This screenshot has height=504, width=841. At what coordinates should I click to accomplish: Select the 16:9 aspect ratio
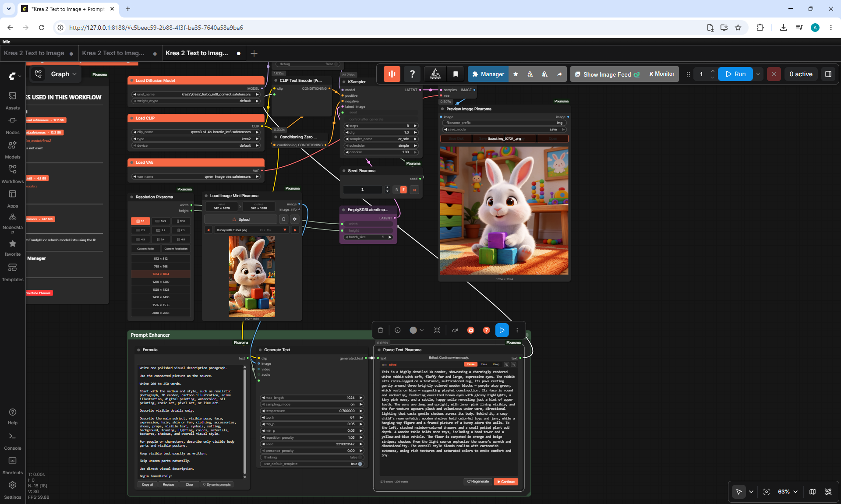pyautogui.click(x=161, y=221)
